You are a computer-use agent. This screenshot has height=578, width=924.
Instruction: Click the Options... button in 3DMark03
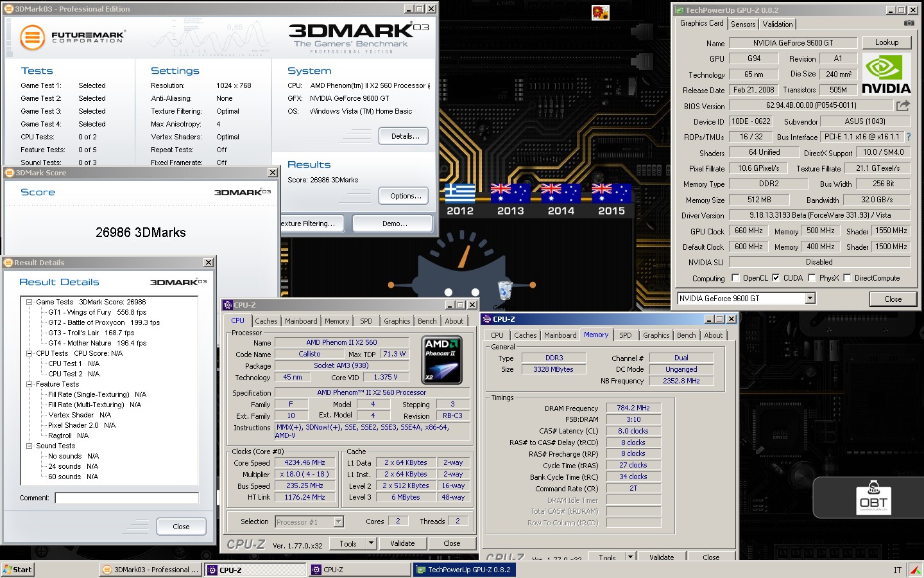(x=405, y=196)
